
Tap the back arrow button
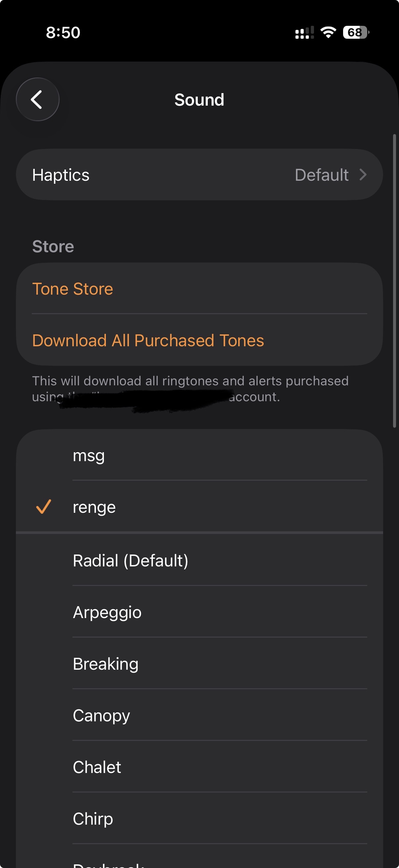click(x=37, y=99)
